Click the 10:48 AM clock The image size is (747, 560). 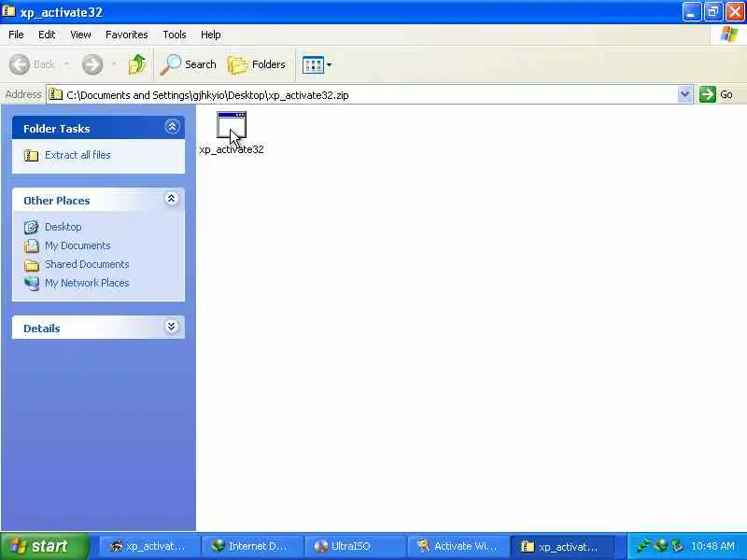(x=712, y=546)
